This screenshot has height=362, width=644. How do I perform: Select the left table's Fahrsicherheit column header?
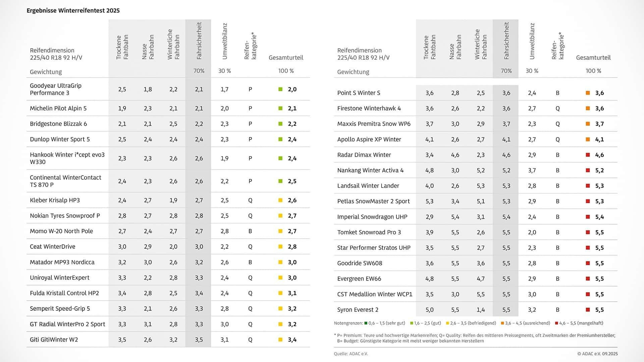[x=199, y=41]
